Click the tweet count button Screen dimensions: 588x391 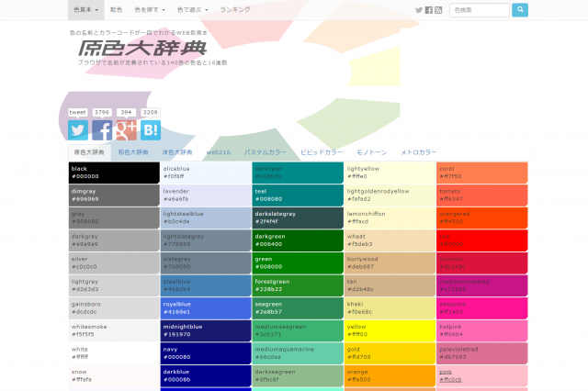click(78, 112)
